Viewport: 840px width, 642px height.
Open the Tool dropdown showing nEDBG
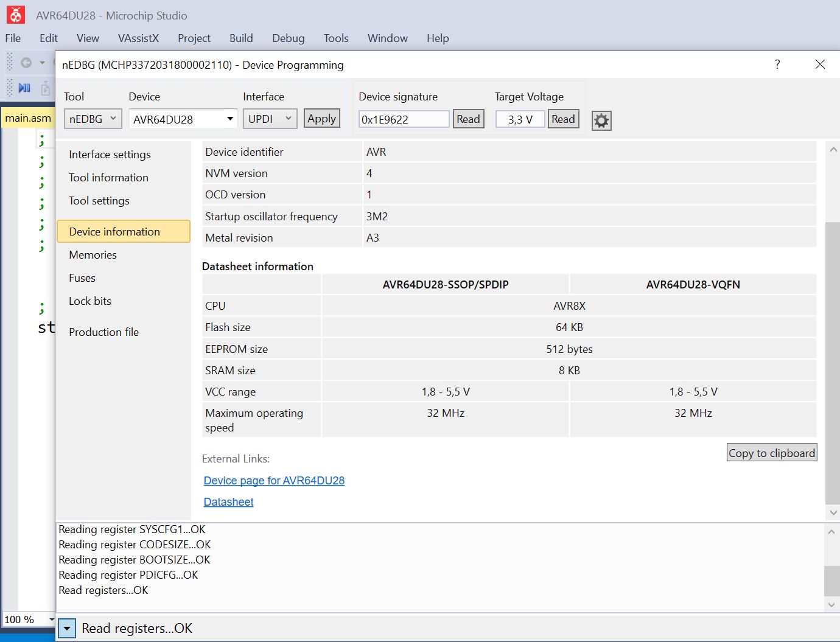pos(93,119)
